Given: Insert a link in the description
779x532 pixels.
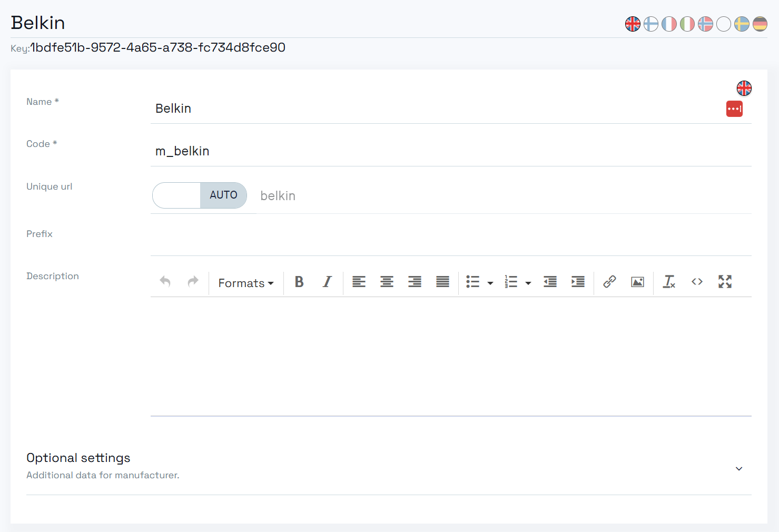Looking at the screenshot, I should point(609,282).
